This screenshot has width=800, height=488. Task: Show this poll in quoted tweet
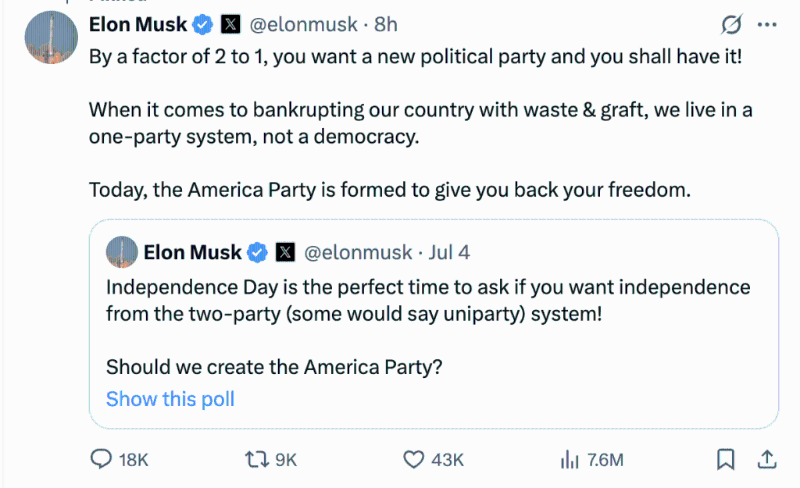coord(170,399)
